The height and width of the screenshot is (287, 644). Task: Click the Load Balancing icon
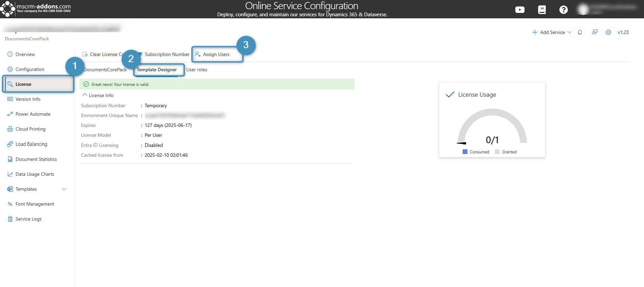[x=10, y=144]
